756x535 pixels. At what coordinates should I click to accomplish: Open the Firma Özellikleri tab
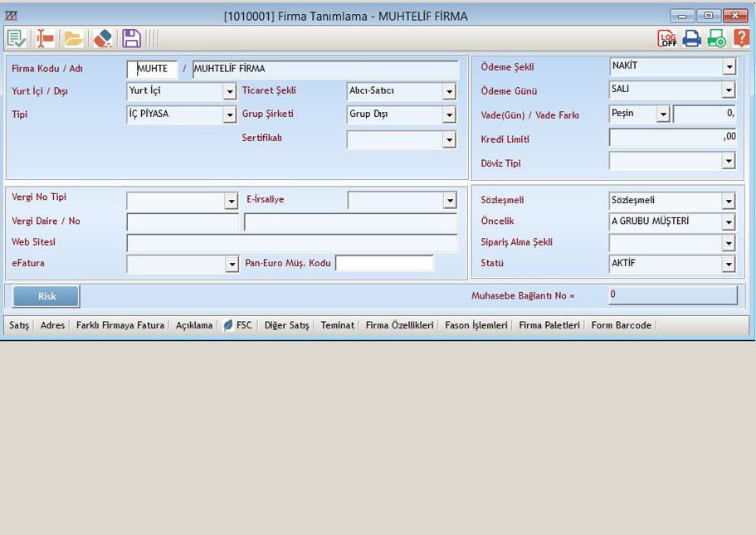[400, 326]
